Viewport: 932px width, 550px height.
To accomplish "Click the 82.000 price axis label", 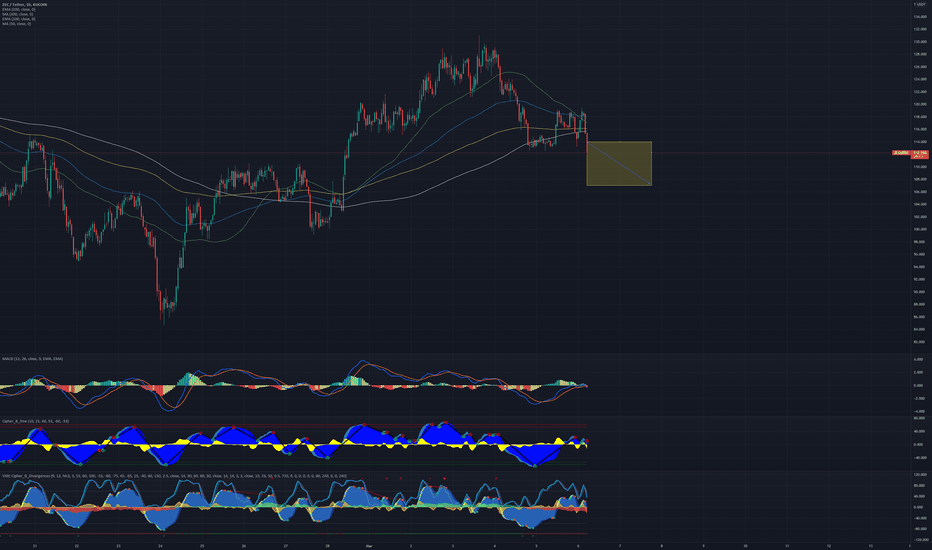I will click(920, 342).
